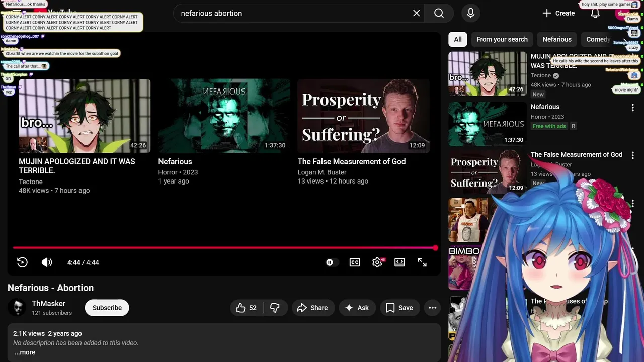
Task: Open ThMasker channel name link
Action: (x=49, y=304)
